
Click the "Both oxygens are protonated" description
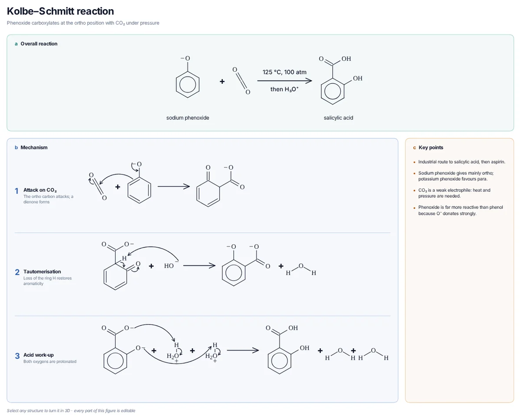tap(50, 361)
